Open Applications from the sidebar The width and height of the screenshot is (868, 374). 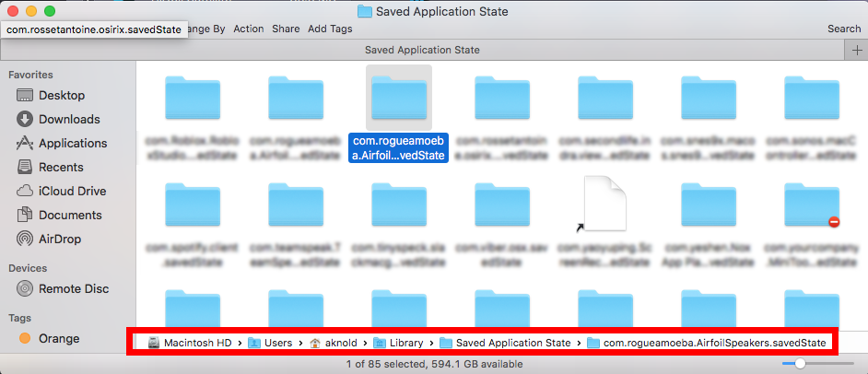coord(62,143)
